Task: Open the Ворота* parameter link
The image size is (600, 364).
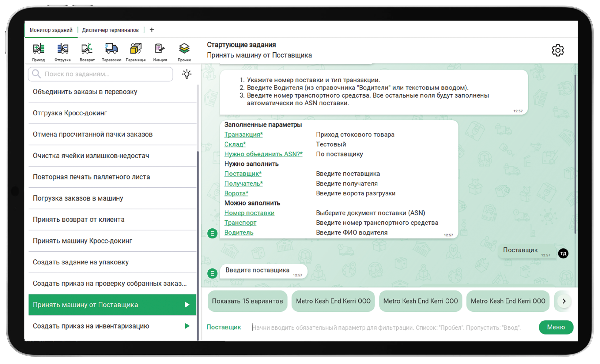Action: [x=236, y=193]
